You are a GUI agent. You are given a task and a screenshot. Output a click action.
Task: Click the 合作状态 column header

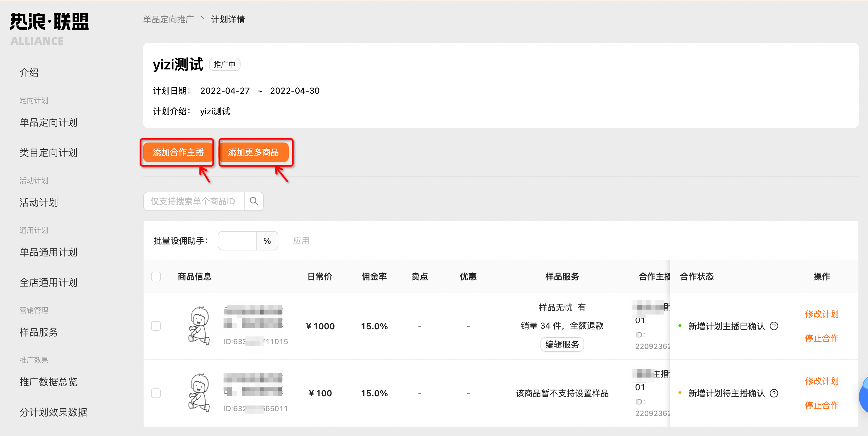point(697,277)
